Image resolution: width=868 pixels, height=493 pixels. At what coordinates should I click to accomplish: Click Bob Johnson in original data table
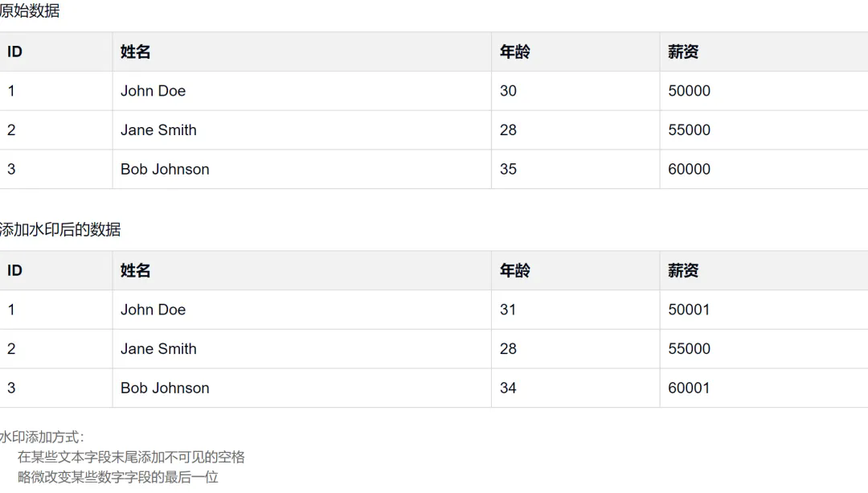click(165, 169)
